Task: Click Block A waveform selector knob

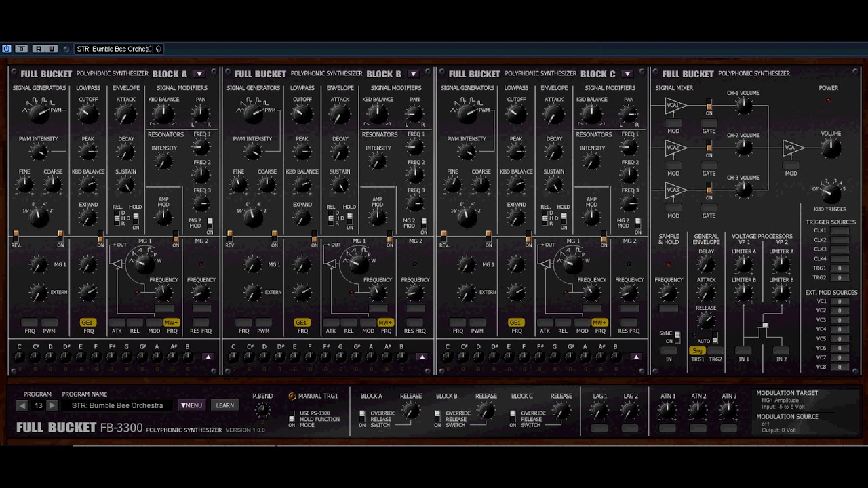Action: click(39, 113)
